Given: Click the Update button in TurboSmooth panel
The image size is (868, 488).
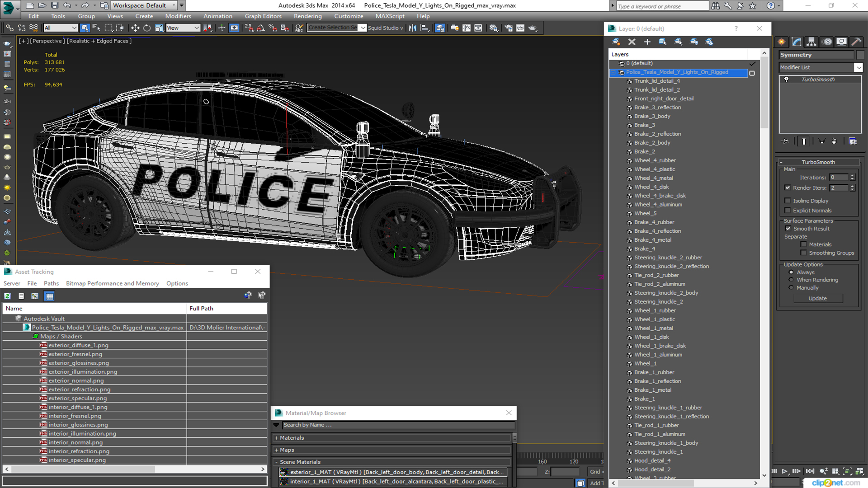Looking at the screenshot, I should pos(818,298).
